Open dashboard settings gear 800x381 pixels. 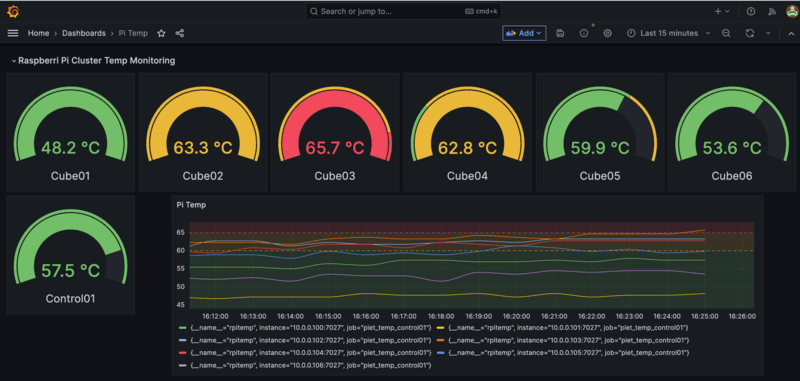coord(607,33)
